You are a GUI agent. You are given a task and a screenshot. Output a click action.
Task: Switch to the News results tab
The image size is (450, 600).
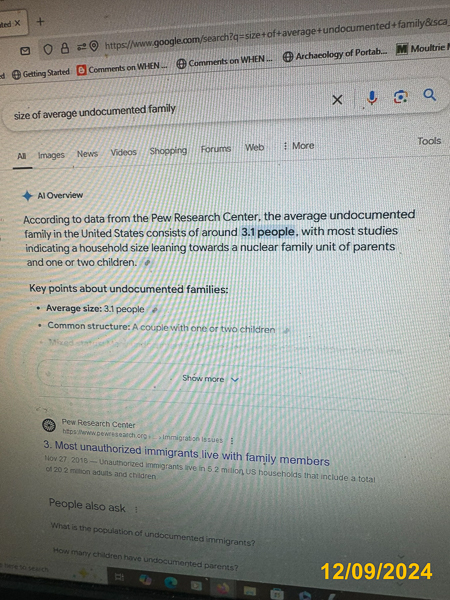click(x=87, y=153)
